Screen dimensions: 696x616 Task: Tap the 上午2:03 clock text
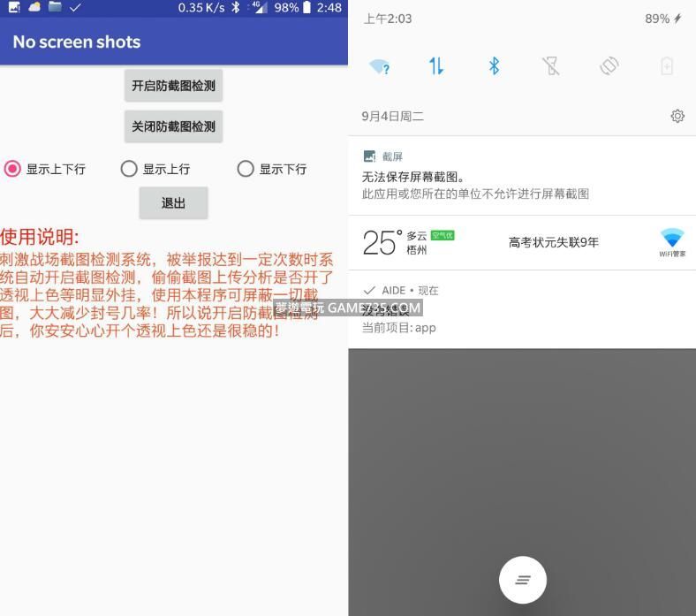coord(388,19)
